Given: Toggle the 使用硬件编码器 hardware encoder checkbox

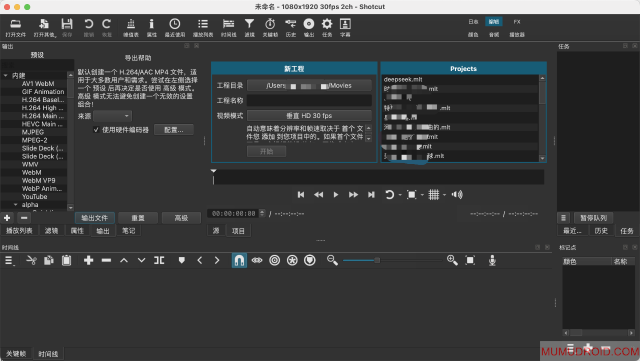Looking at the screenshot, I should pyautogui.click(x=96, y=130).
